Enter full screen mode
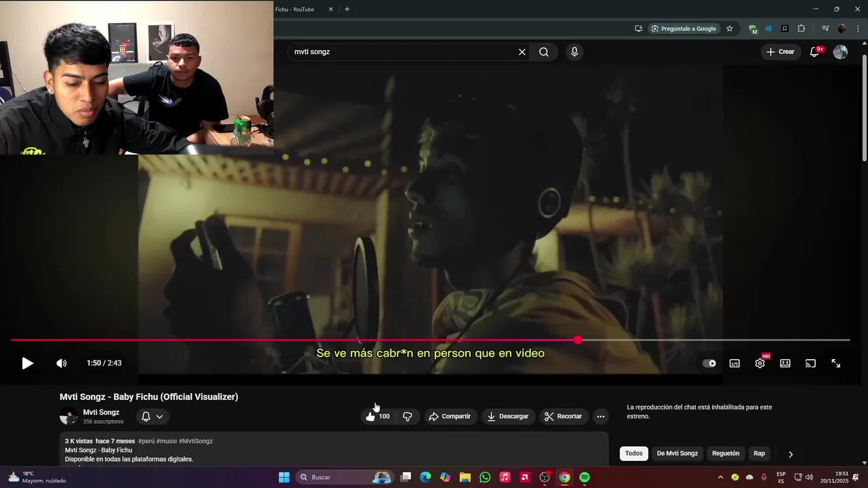The width and height of the screenshot is (868, 488). [x=836, y=363]
